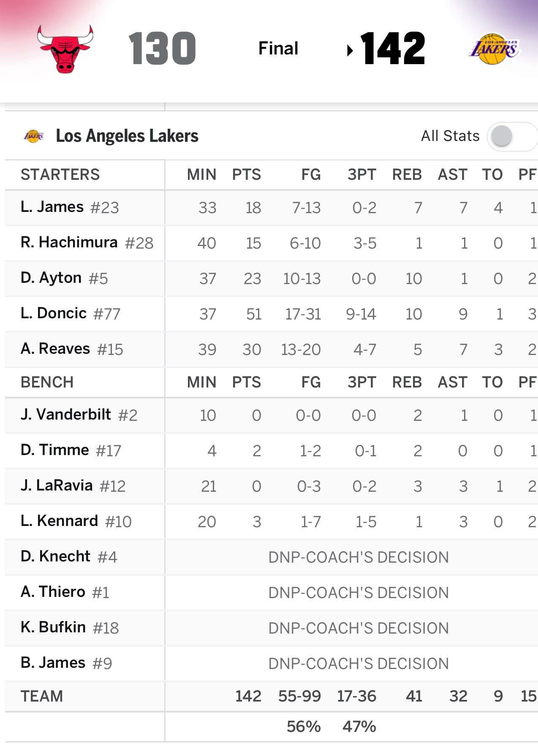Screen dimensions: 538x756
Task: Tap the Chicago Bulls logo
Action: [x=65, y=49]
